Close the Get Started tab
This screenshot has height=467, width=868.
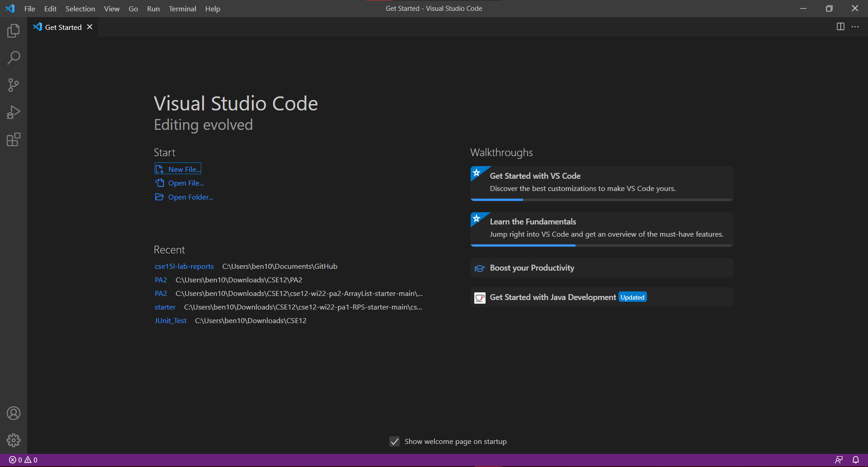(90, 27)
